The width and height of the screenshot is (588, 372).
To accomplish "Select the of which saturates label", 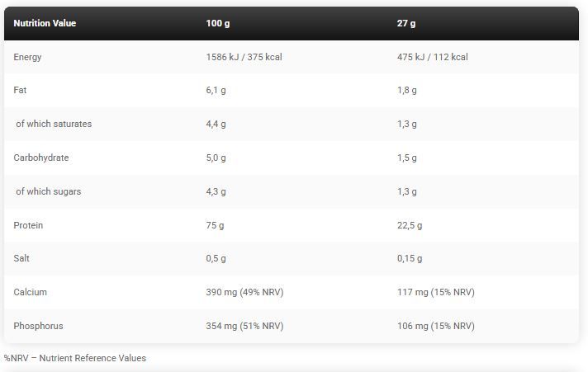I will tap(54, 124).
